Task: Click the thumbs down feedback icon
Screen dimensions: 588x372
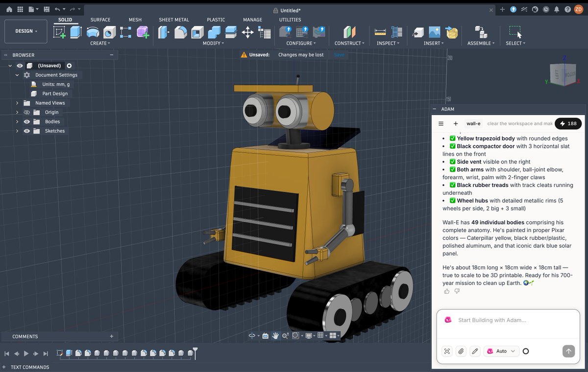Action: coord(457,291)
